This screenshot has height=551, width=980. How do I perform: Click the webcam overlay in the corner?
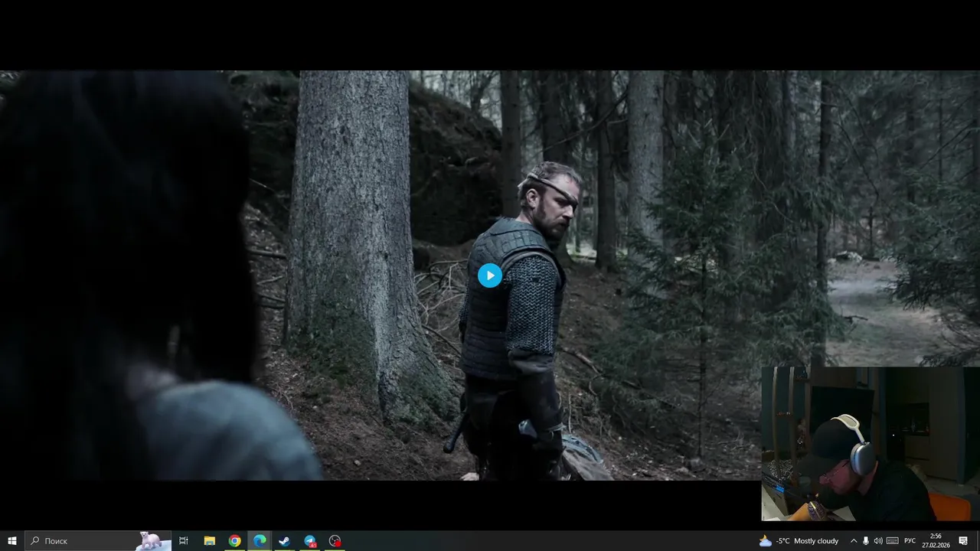click(x=871, y=444)
